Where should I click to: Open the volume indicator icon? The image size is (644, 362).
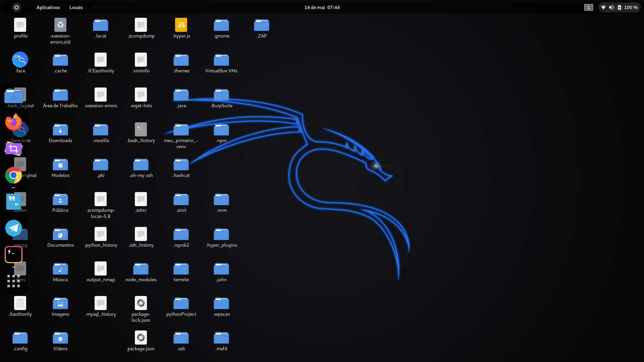(611, 7)
